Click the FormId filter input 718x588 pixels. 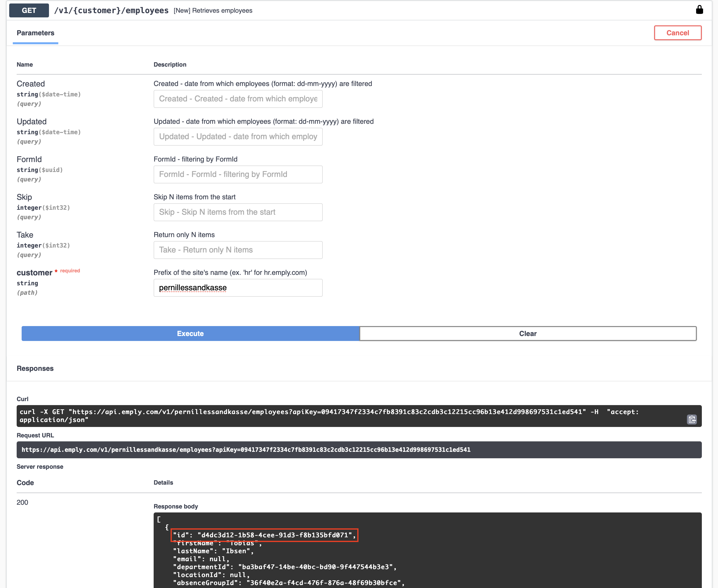coord(238,174)
